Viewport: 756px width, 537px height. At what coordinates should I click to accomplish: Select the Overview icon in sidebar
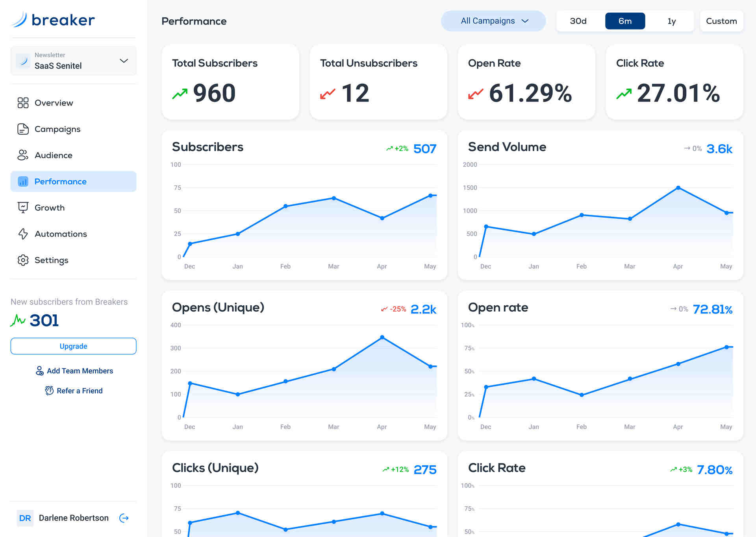click(x=23, y=103)
